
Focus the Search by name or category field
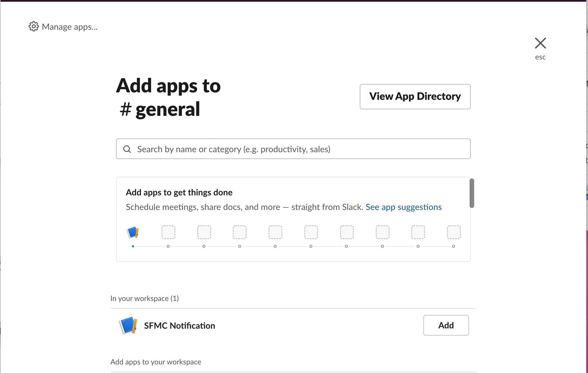tap(293, 149)
